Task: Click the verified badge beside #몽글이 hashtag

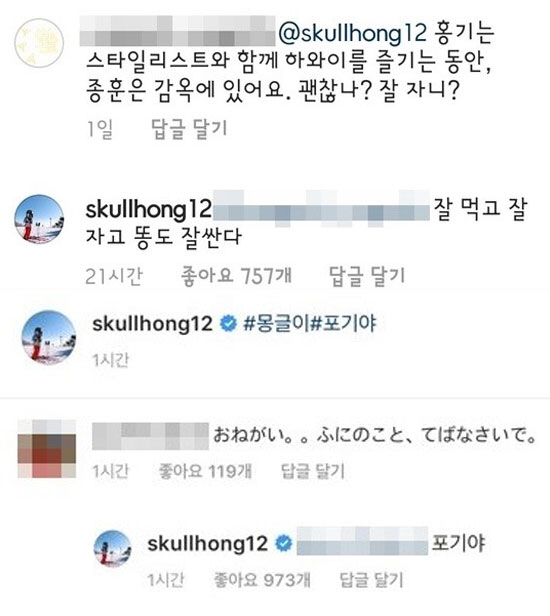Action: pyautogui.click(x=228, y=324)
